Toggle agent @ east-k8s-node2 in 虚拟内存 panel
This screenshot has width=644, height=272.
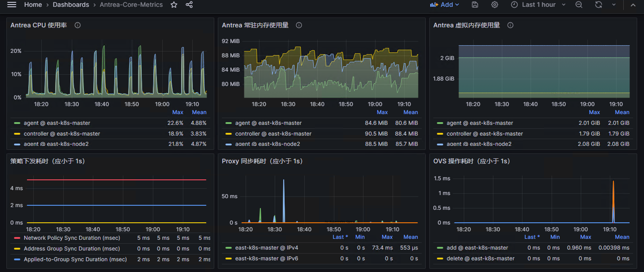479,144
